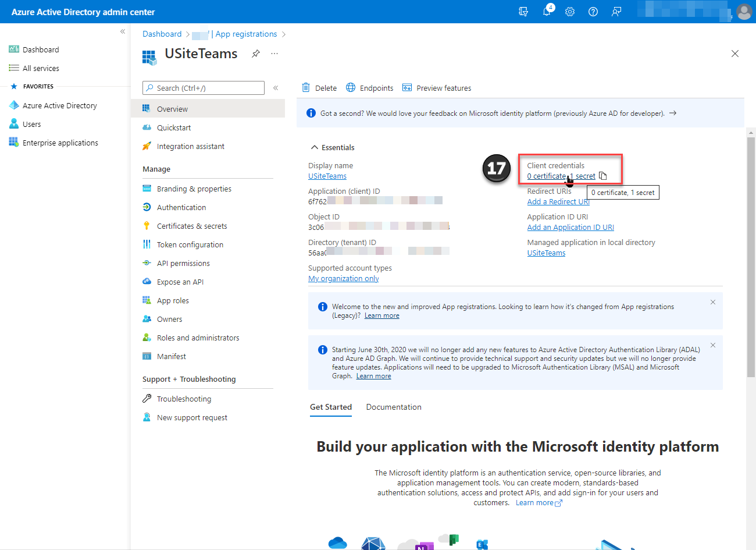This screenshot has height=550, width=756.
Task: Click the All services list icon
Action: coord(14,68)
